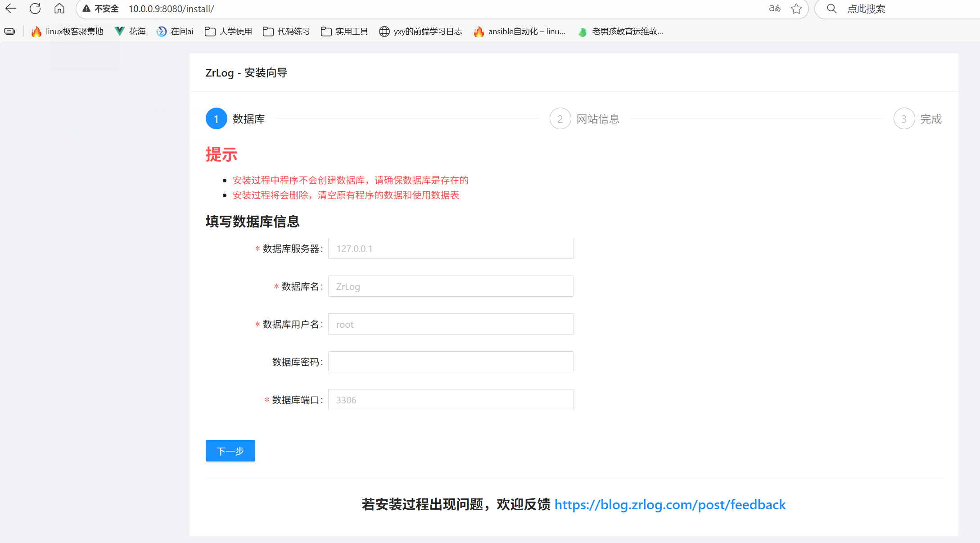Click the ZrLog - 安装向导 title
Screen dimensions: 980x543
pyautogui.click(x=246, y=73)
